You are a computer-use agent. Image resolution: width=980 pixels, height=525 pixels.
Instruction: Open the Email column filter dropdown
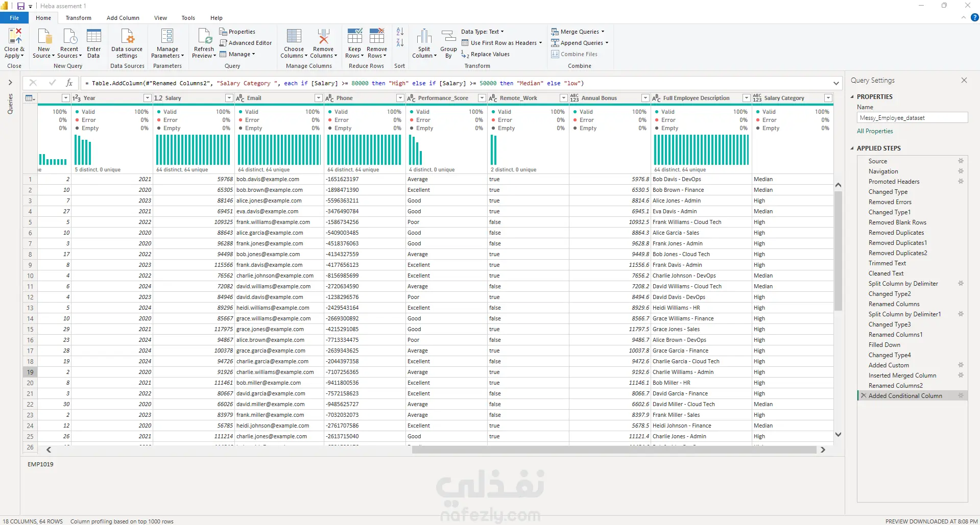(x=319, y=98)
